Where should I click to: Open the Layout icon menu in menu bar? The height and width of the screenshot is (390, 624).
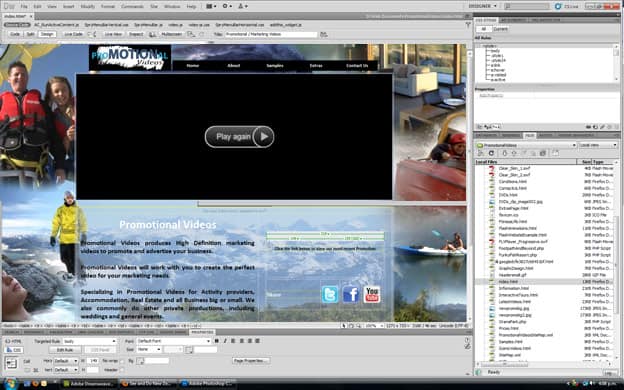[x=211, y=6]
